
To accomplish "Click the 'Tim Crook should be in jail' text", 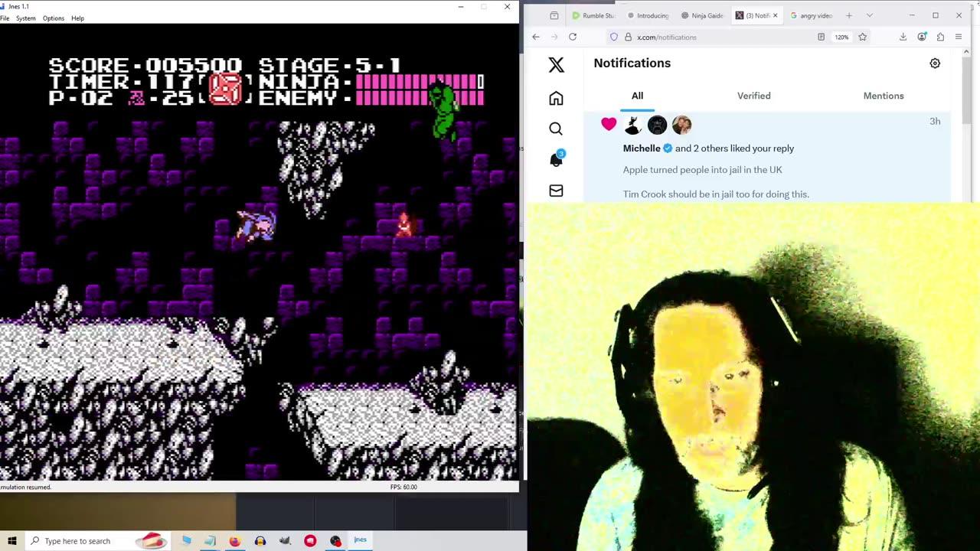I will pos(716,194).
